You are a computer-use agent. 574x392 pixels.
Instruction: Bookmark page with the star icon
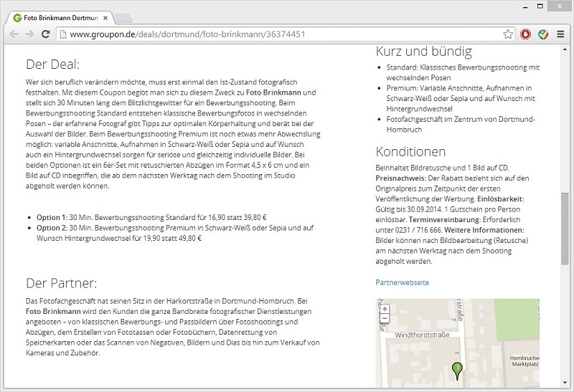[508, 34]
